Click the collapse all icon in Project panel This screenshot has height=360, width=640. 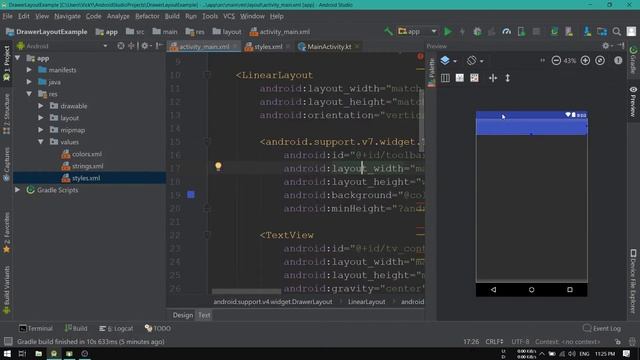click(131, 46)
